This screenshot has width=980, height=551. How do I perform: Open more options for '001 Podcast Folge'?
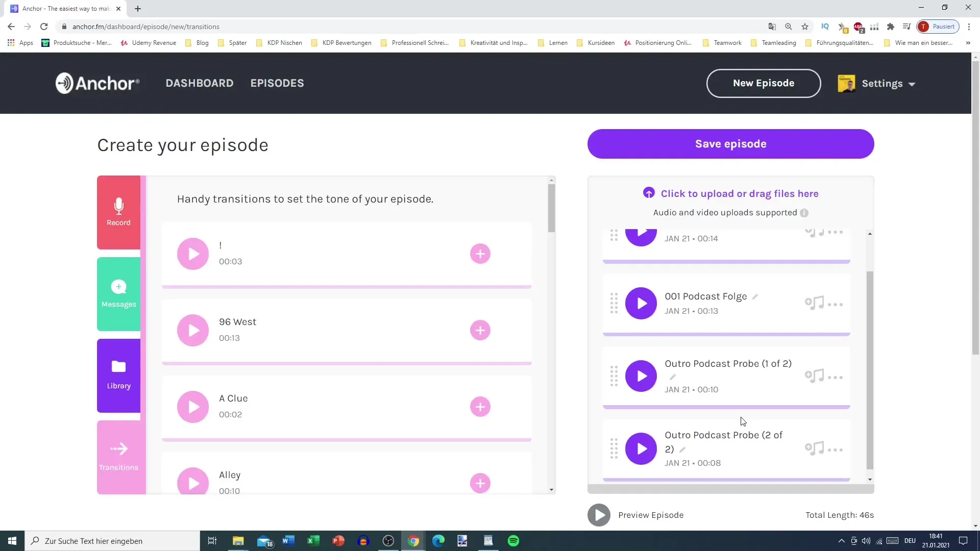tap(836, 305)
